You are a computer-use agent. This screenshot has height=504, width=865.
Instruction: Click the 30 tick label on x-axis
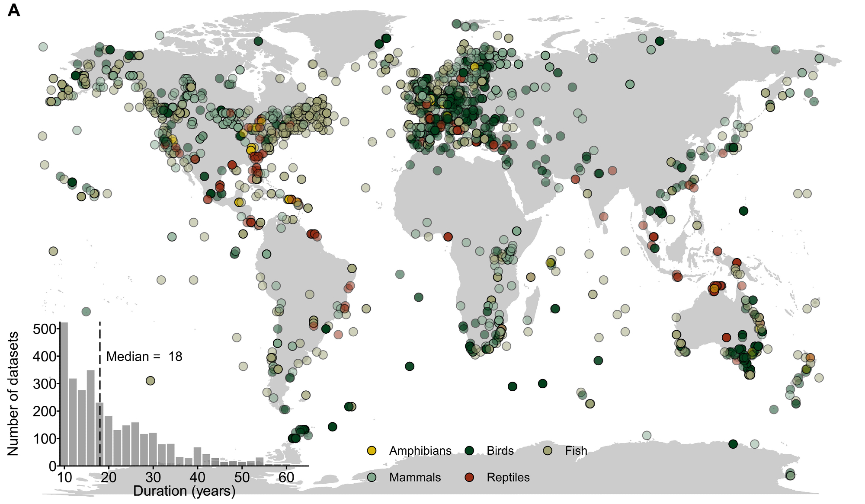(153, 477)
